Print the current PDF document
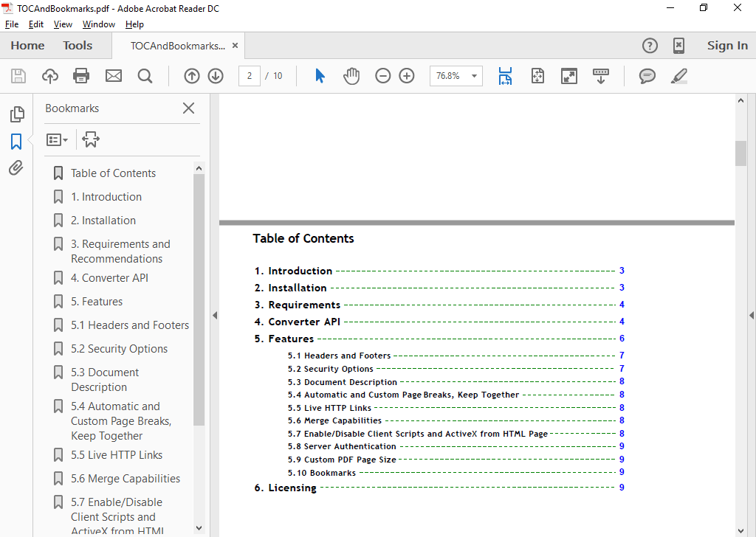Viewport: 756px width, 537px height. pos(81,76)
